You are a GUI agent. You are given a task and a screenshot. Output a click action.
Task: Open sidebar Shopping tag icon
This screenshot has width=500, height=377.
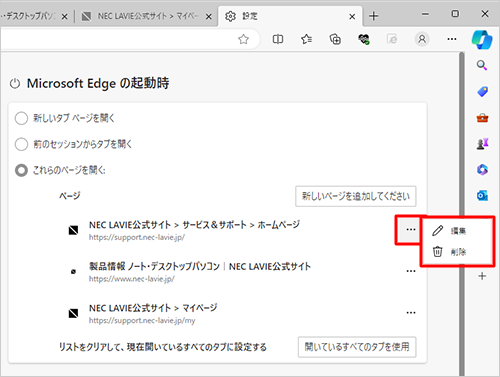pos(482,91)
